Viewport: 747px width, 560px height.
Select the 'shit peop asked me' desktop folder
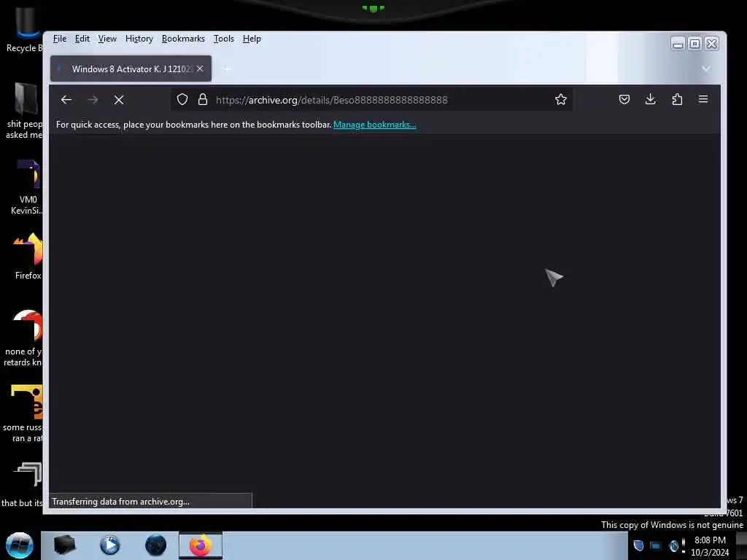(x=24, y=111)
